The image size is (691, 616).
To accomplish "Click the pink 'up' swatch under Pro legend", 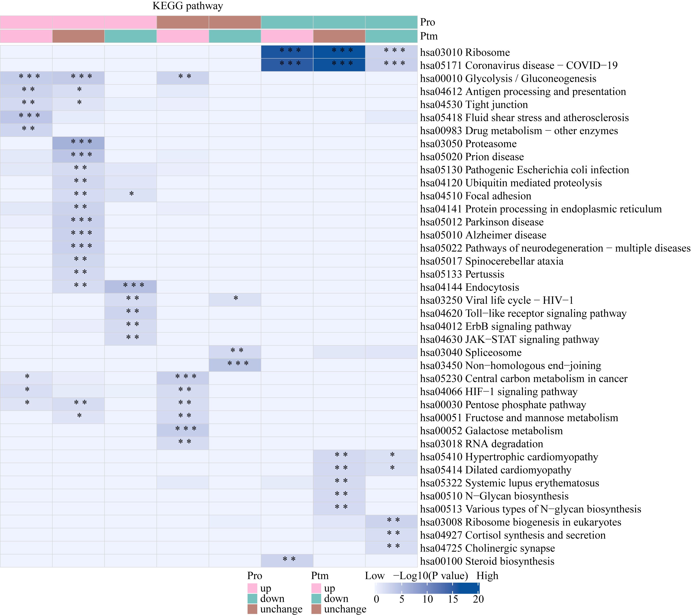I will (x=252, y=588).
